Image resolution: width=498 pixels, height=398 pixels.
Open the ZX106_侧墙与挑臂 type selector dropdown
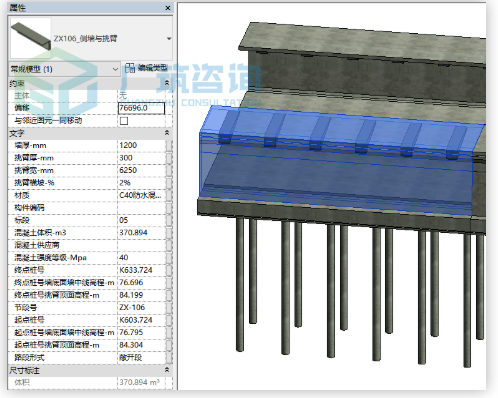(169, 39)
